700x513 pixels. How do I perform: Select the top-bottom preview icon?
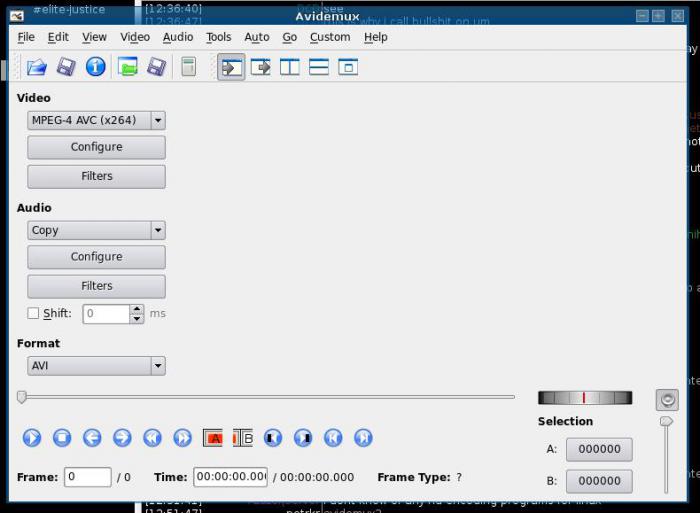click(x=319, y=67)
